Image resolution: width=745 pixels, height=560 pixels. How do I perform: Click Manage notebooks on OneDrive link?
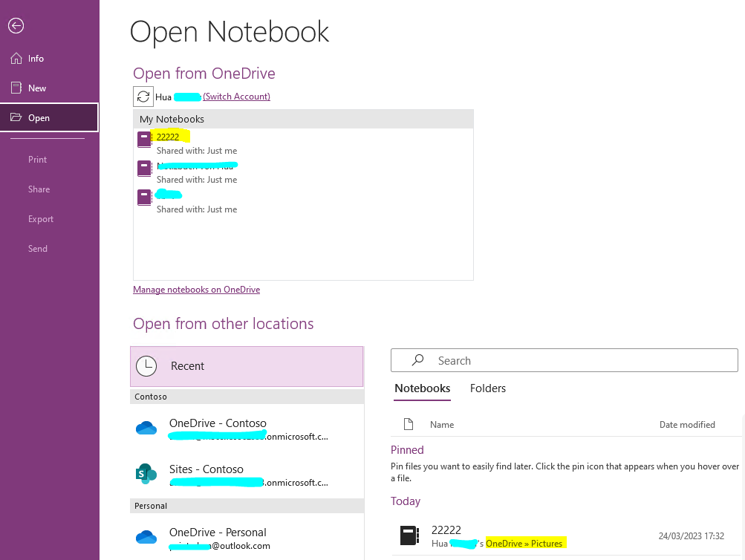click(x=196, y=289)
